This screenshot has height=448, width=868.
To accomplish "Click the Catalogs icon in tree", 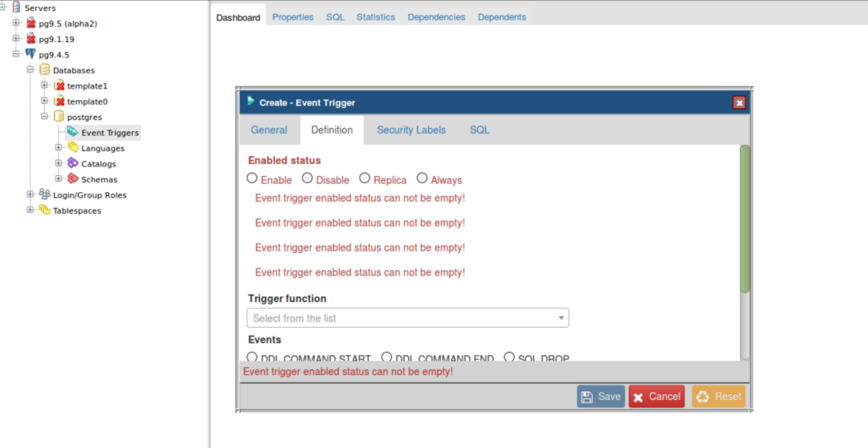I will (73, 163).
